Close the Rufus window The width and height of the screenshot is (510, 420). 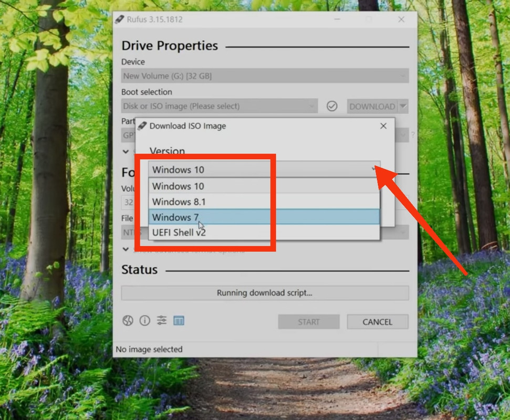tap(401, 19)
